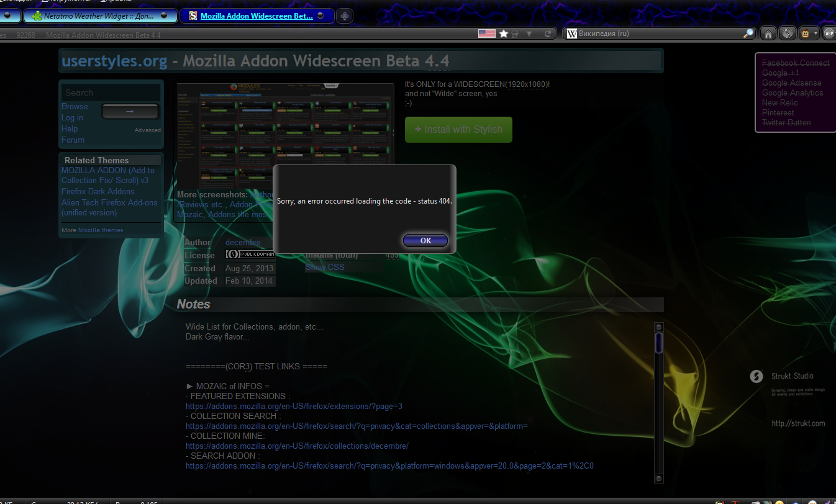
Task: Switch to the Netatmo Weather Widget tab
Action: 101,16
